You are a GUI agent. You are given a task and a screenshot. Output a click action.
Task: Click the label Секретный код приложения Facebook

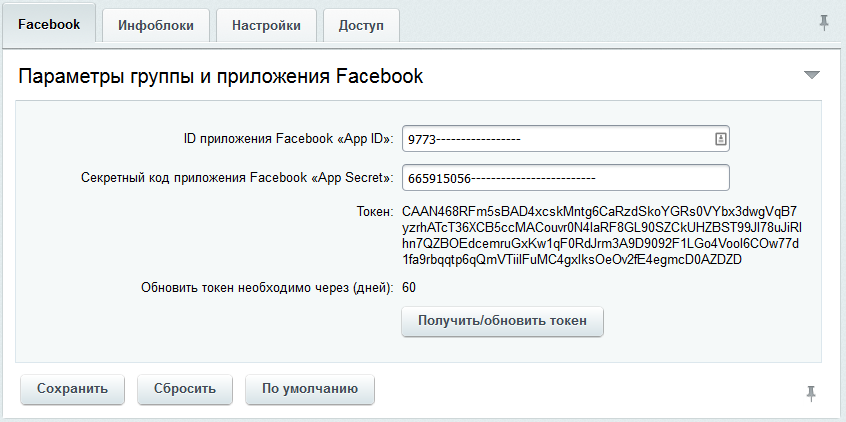point(237,178)
